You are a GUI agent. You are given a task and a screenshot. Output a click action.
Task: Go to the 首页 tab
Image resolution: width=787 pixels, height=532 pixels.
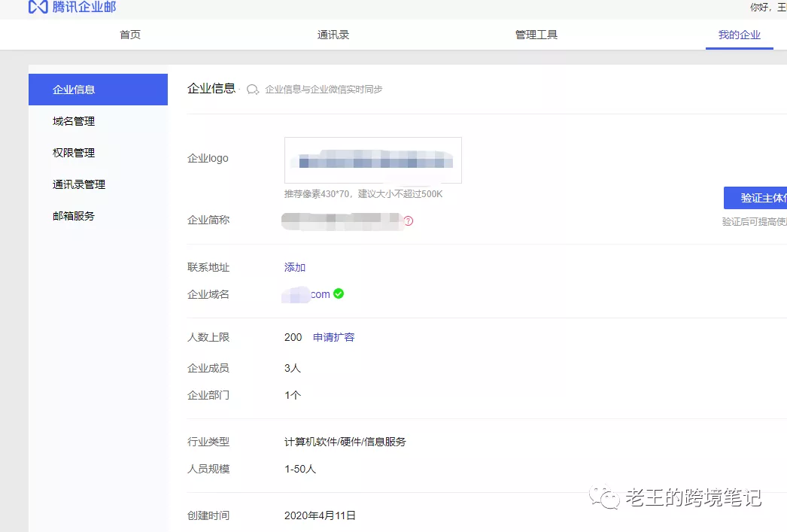(130, 35)
